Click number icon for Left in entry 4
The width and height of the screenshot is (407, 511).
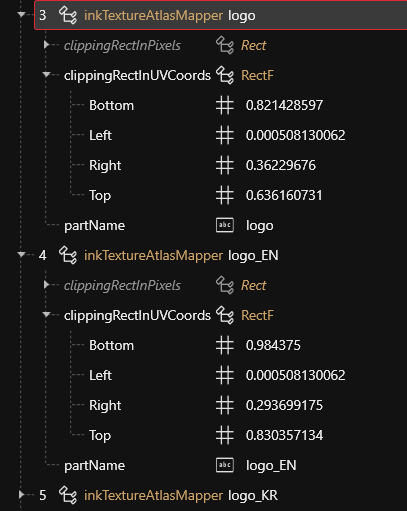pos(225,375)
